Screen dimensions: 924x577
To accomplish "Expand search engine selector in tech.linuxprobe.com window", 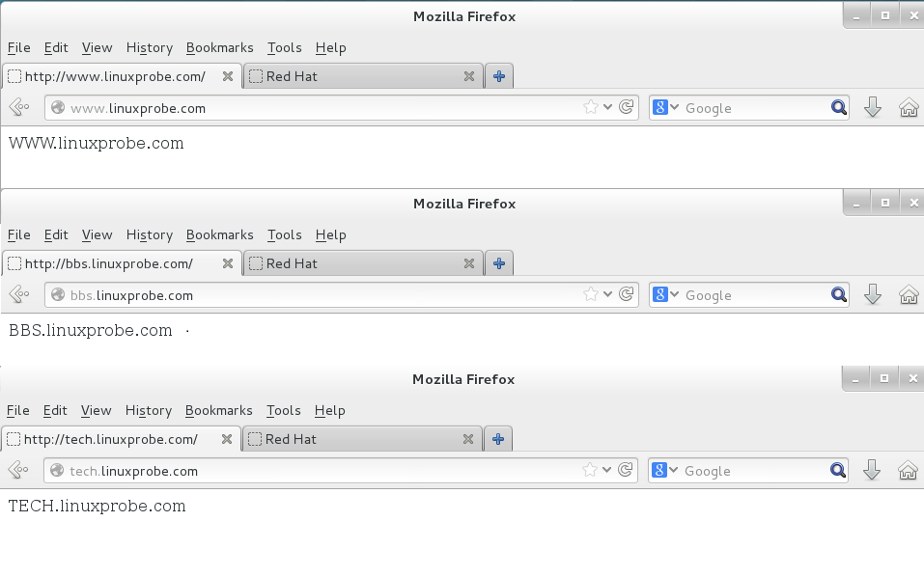I will point(666,471).
